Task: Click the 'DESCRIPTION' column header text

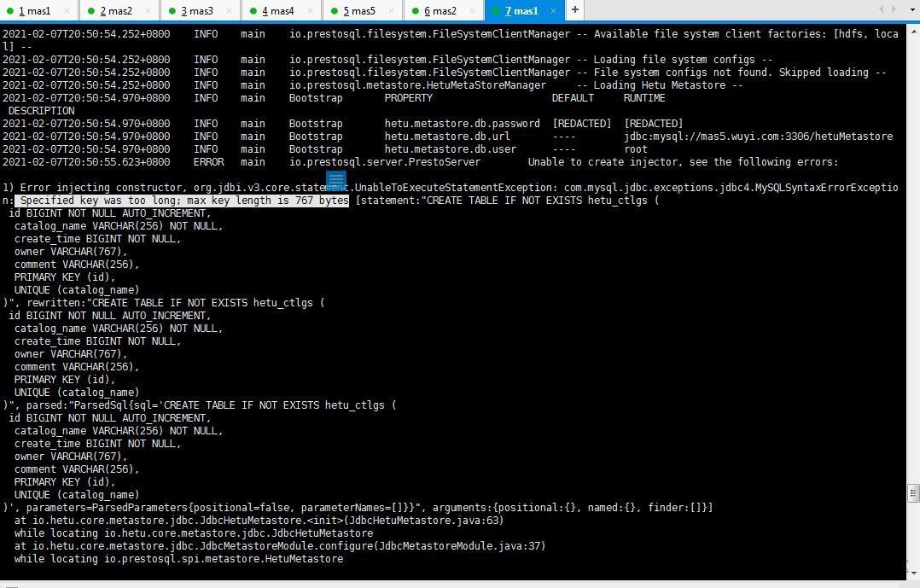Action: pyautogui.click(x=41, y=111)
